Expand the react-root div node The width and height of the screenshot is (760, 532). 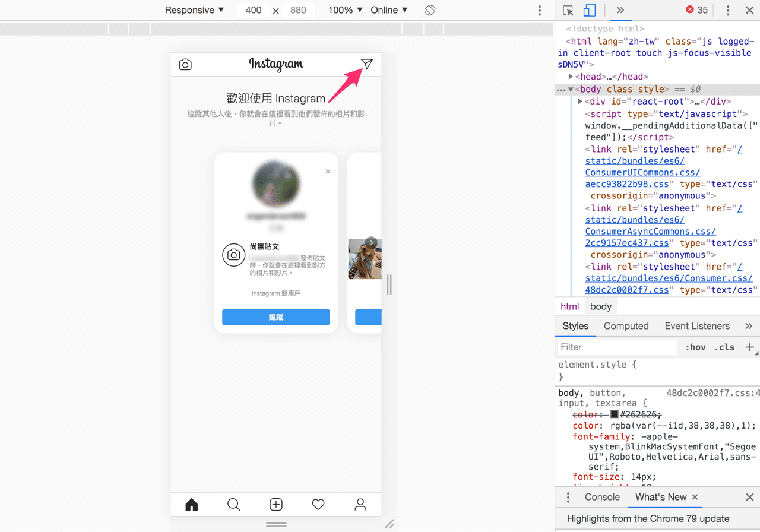tap(580, 102)
